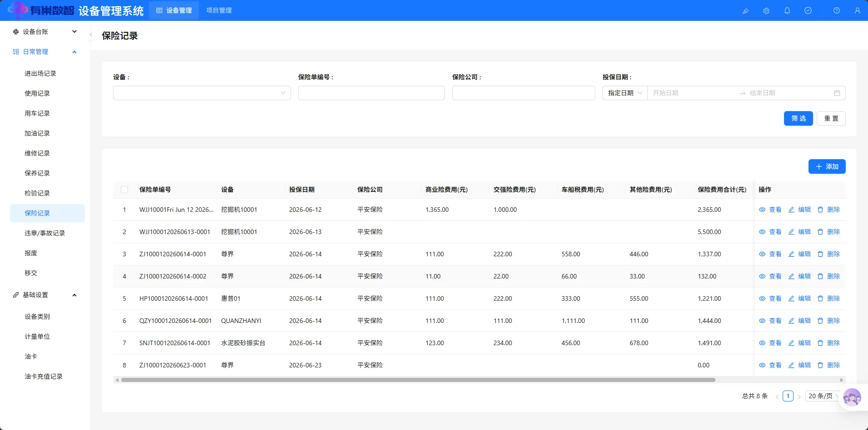This screenshot has height=430, width=868.
Task: Switch to the 项目管理 top tab
Action: pos(219,10)
